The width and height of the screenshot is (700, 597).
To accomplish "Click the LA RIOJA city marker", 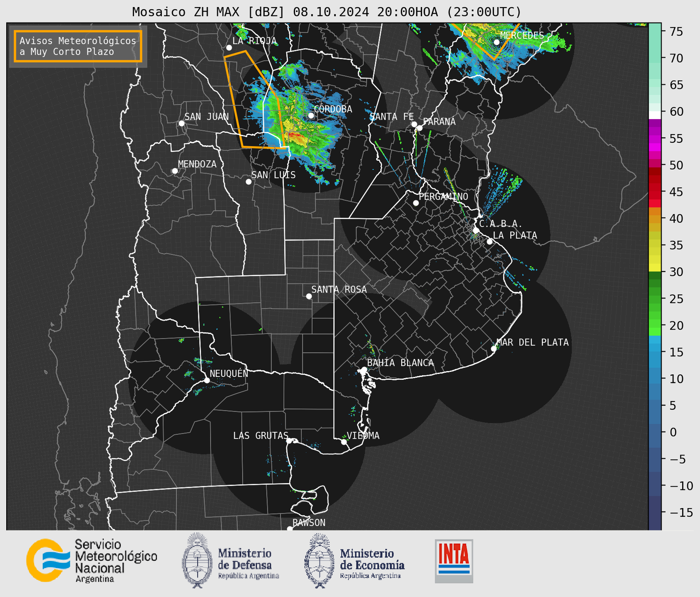I will (229, 47).
